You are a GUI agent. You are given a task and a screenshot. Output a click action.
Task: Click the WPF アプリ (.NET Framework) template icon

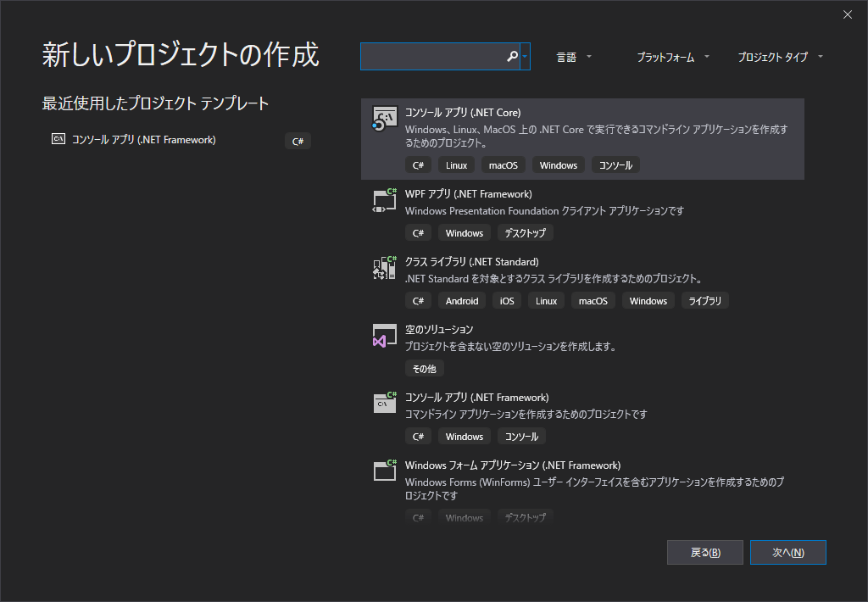(x=385, y=200)
